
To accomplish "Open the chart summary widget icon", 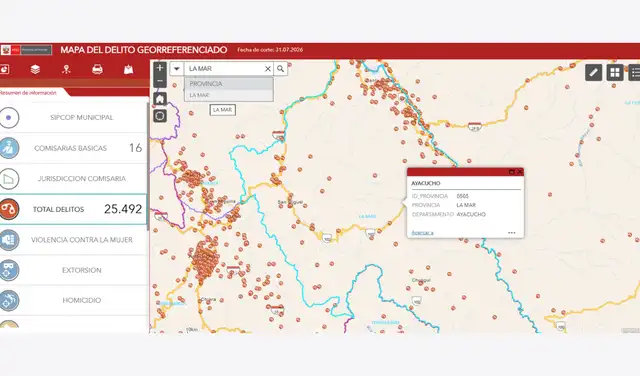I will point(4,69).
